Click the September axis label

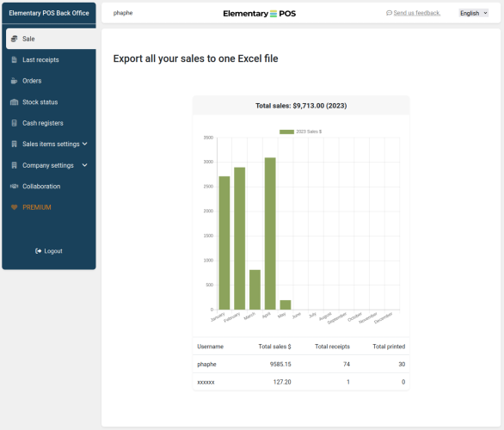click(x=337, y=318)
